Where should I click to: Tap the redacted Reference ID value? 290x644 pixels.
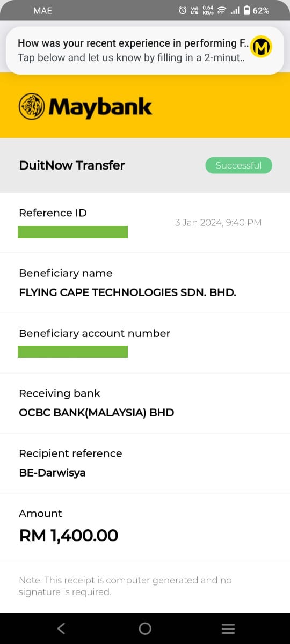point(73,232)
